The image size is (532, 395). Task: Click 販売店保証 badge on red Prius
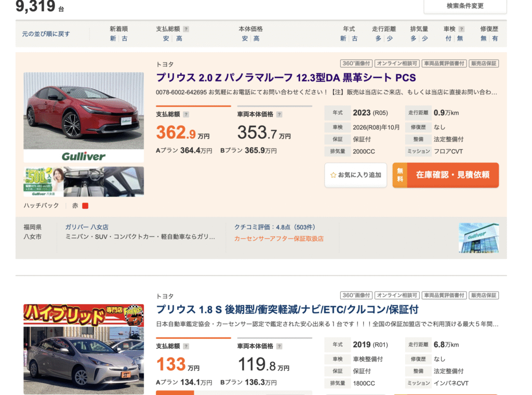(x=484, y=63)
